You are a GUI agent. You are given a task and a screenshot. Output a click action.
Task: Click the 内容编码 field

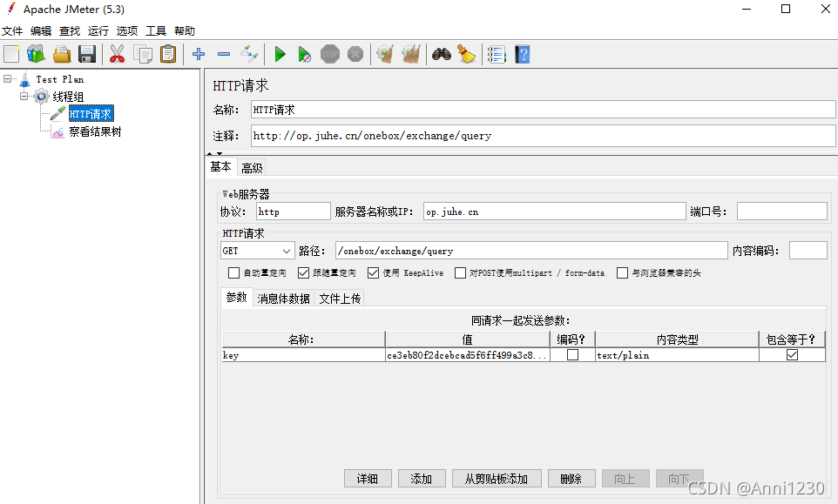coord(808,251)
